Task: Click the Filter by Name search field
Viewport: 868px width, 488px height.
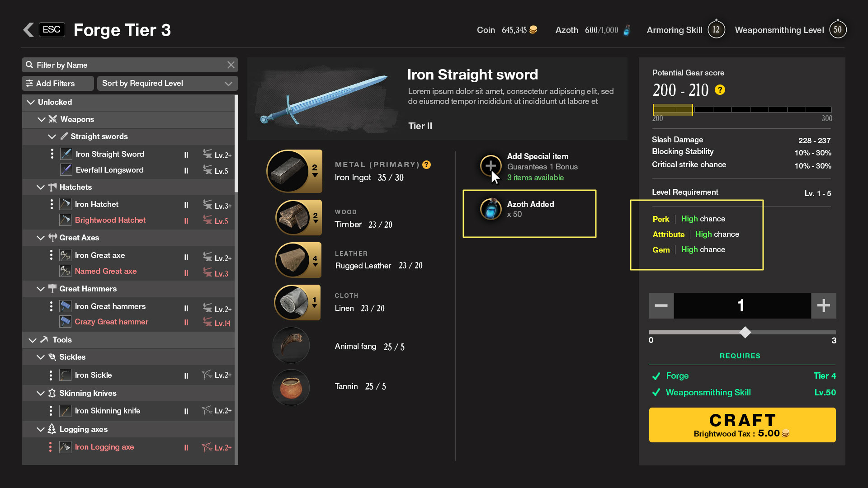Action: point(127,65)
